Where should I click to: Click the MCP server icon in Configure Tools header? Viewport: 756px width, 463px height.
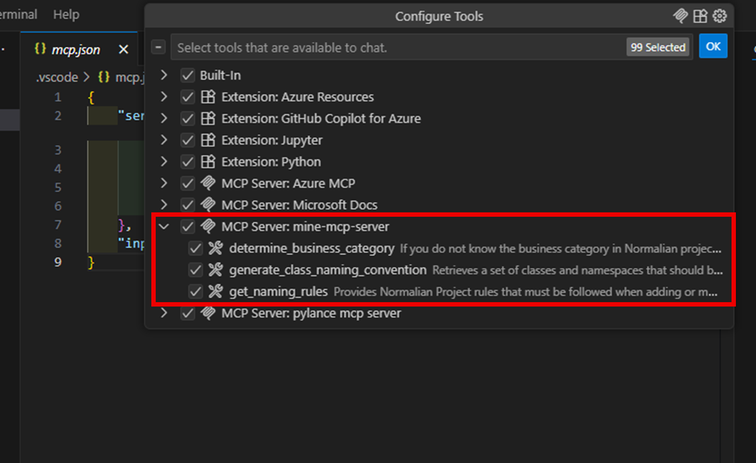(680, 16)
